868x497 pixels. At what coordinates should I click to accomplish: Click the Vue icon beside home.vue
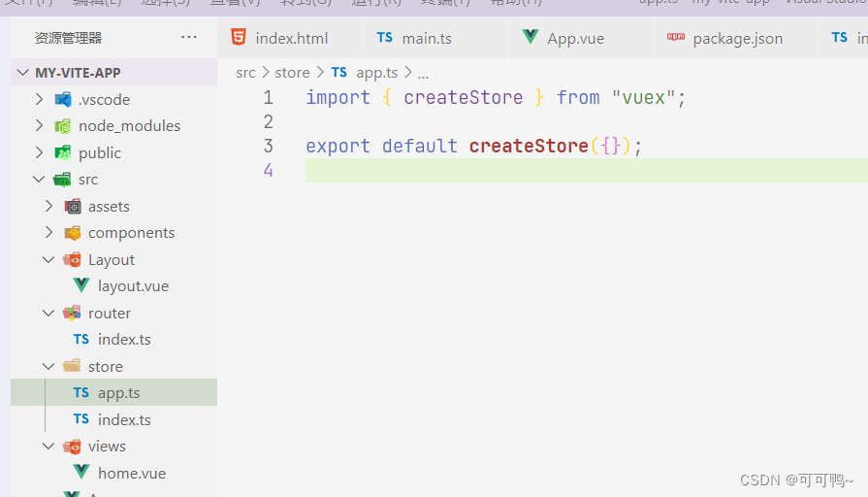click(81, 472)
